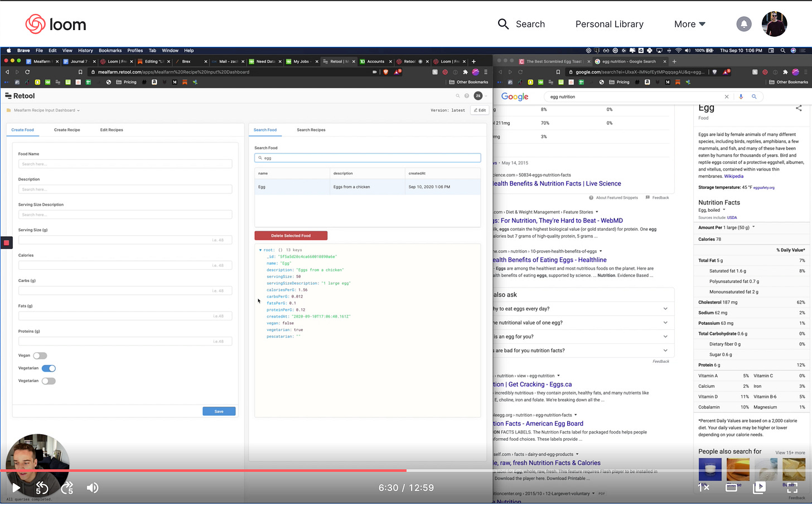Open Personal Library in Loom header
The width and height of the screenshot is (812, 506).
(610, 24)
